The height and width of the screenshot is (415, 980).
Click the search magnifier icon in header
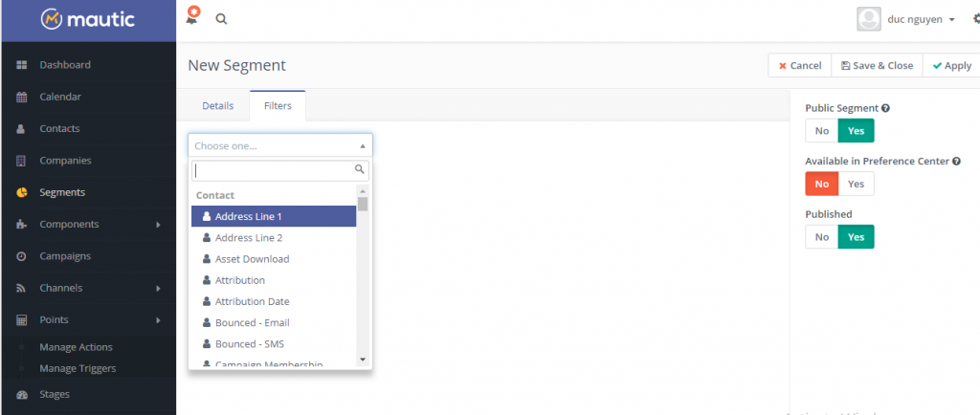[x=221, y=18]
